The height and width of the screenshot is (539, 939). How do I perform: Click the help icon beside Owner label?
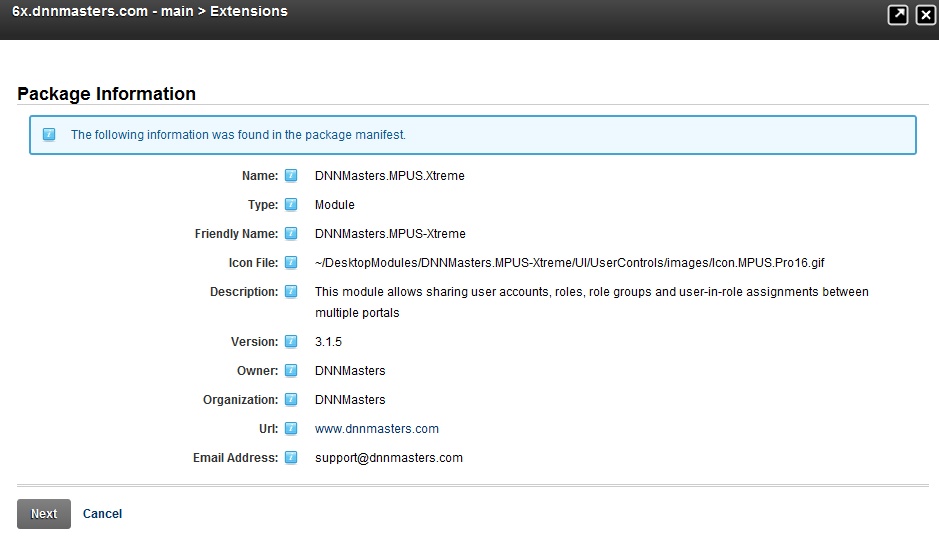tap(291, 370)
